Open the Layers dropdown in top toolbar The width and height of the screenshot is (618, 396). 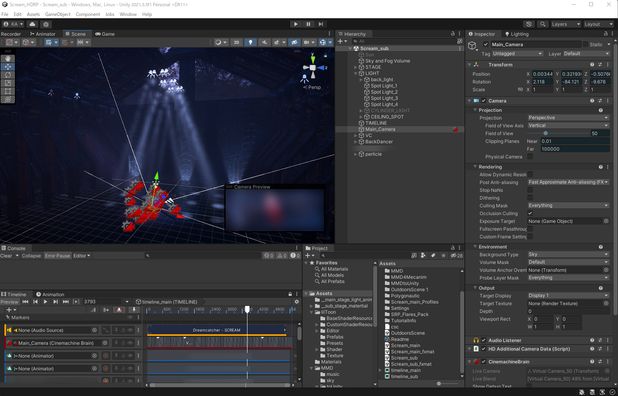pos(566,24)
